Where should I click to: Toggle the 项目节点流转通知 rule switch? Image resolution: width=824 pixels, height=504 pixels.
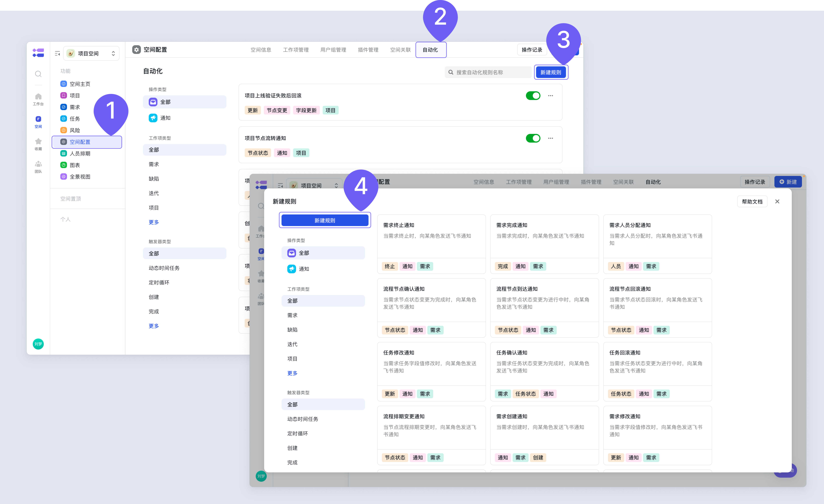click(533, 138)
